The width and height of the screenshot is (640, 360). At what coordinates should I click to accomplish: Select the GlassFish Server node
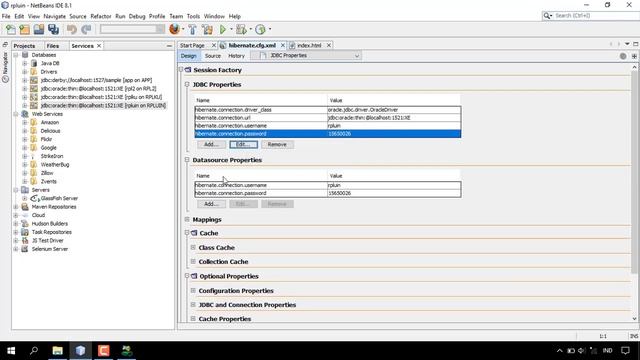59,198
